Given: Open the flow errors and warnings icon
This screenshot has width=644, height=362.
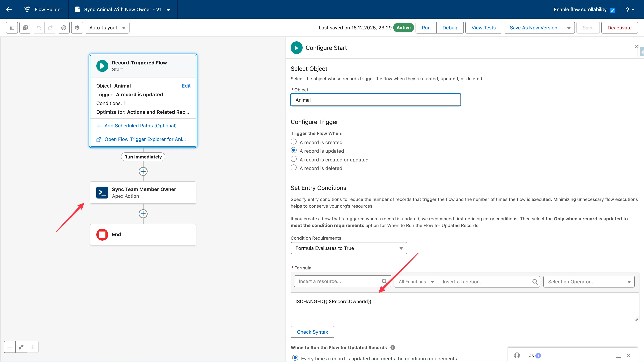Looking at the screenshot, I should point(64,28).
